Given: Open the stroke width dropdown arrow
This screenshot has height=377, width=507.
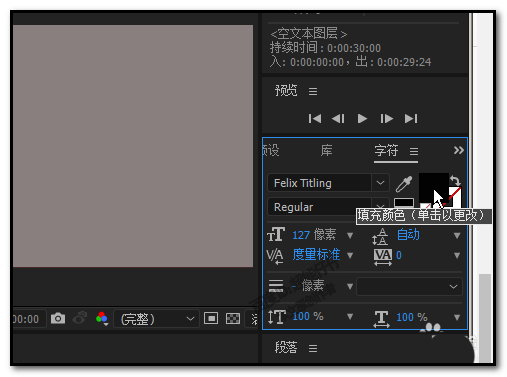Looking at the screenshot, I should coord(350,286).
